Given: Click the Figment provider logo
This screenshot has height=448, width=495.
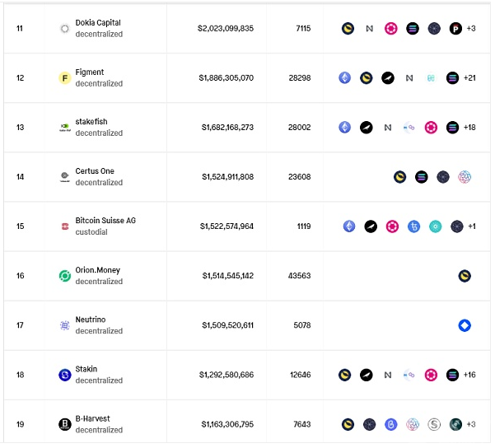Looking at the screenshot, I should 65,78.
